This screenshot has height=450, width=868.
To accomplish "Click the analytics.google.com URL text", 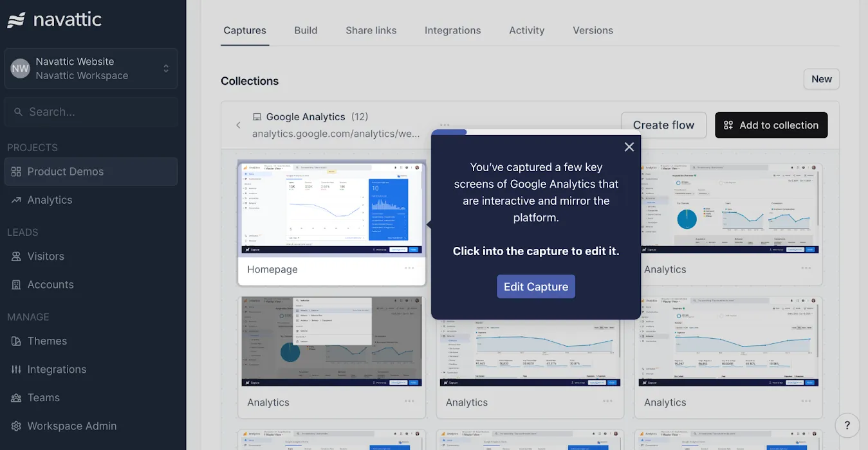I will 336,134.
